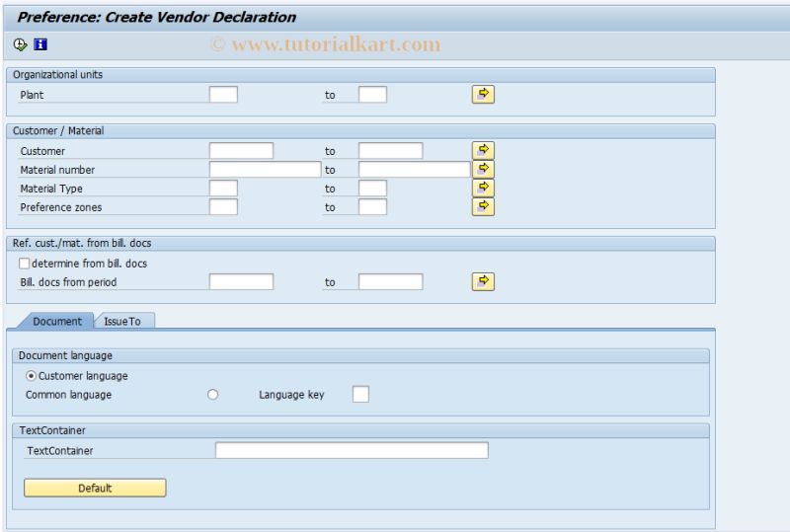Select the Common language radio button

(212, 395)
